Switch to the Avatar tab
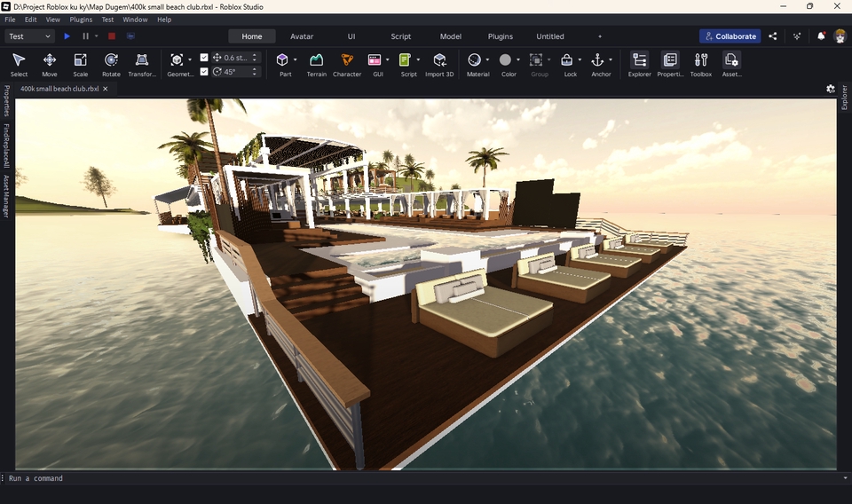The height and width of the screenshot is (504, 852). tap(302, 36)
